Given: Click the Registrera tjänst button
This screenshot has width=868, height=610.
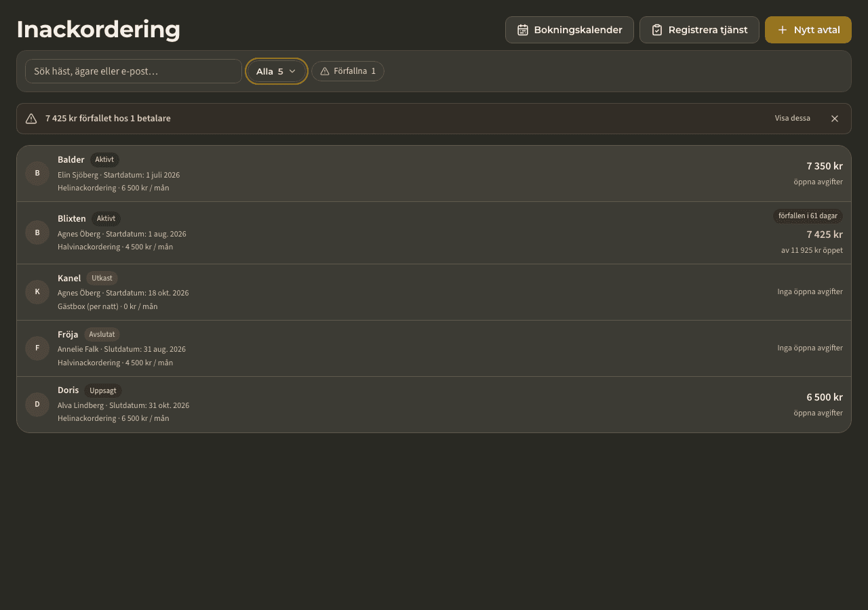Looking at the screenshot, I should tap(699, 30).
